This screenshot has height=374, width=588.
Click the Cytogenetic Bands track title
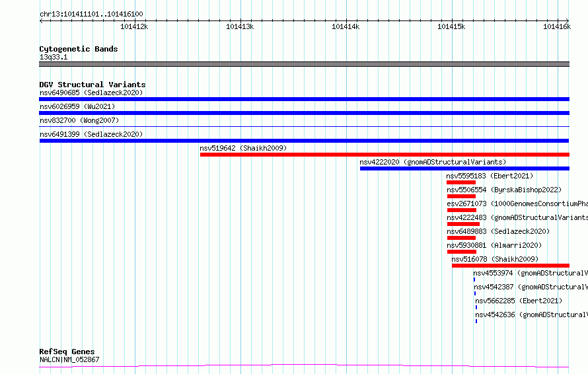point(79,49)
